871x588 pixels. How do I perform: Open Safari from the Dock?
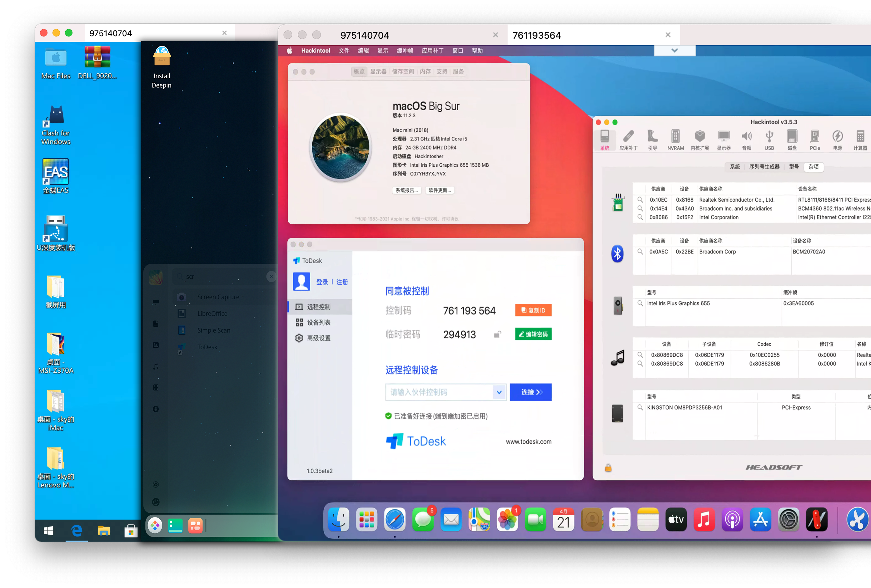point(395,519)
